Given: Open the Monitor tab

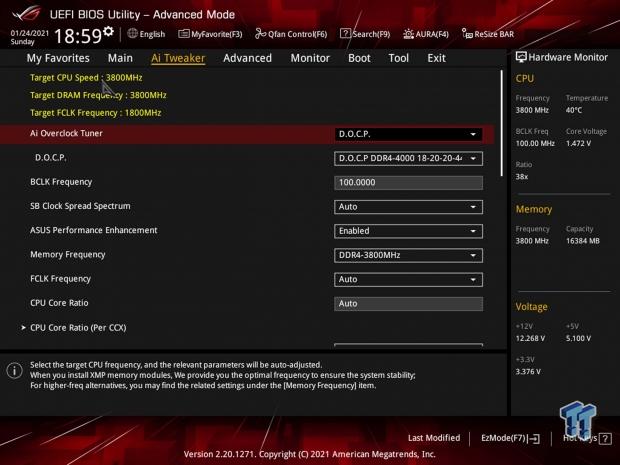Looking at the screenshot, I should coord(310,58).
